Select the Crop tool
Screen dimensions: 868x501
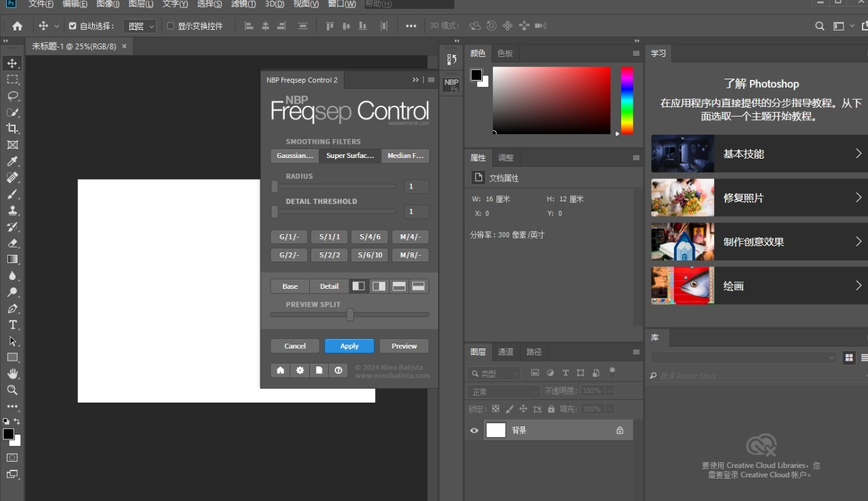click(x=12, y=128)
